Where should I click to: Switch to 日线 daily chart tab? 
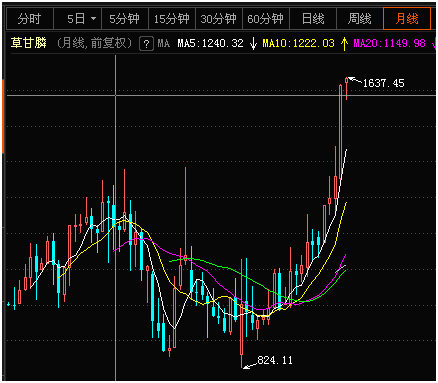(x=313, y=19)
